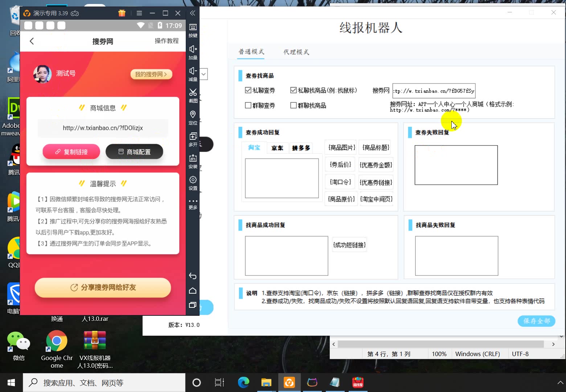Click the Cortana circle on the taskbar
The width and height of the screenshot is (566, 392).
[197, 383]
